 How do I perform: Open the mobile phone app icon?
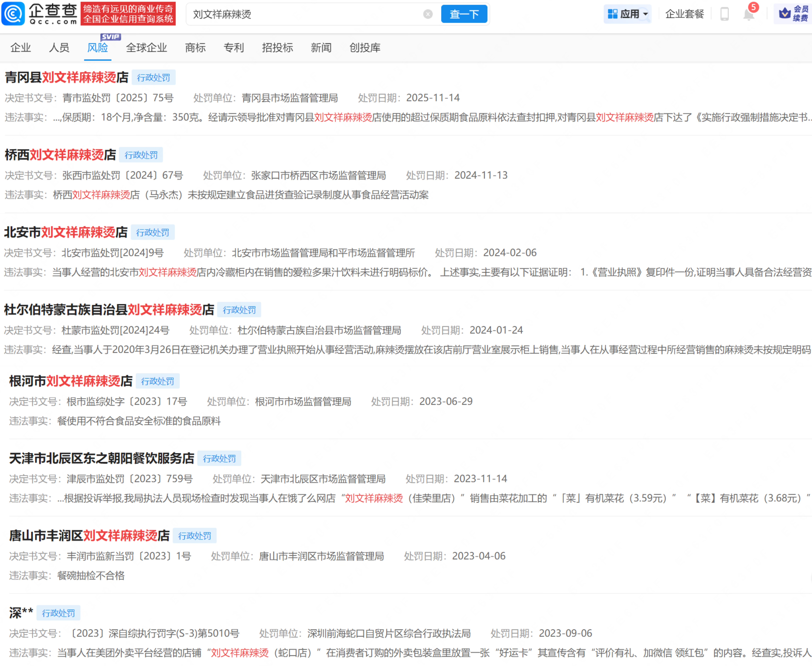(x=724, y=14)
